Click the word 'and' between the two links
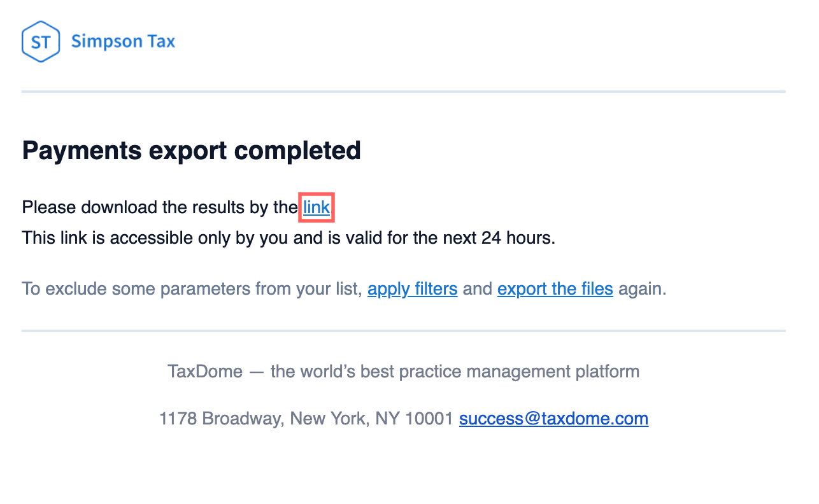The height and width of the screenshot is (504, 819). pos(477,289)
